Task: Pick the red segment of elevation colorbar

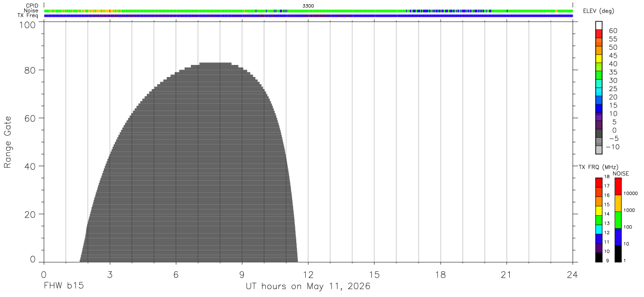Action: click(x=599, y=34)
